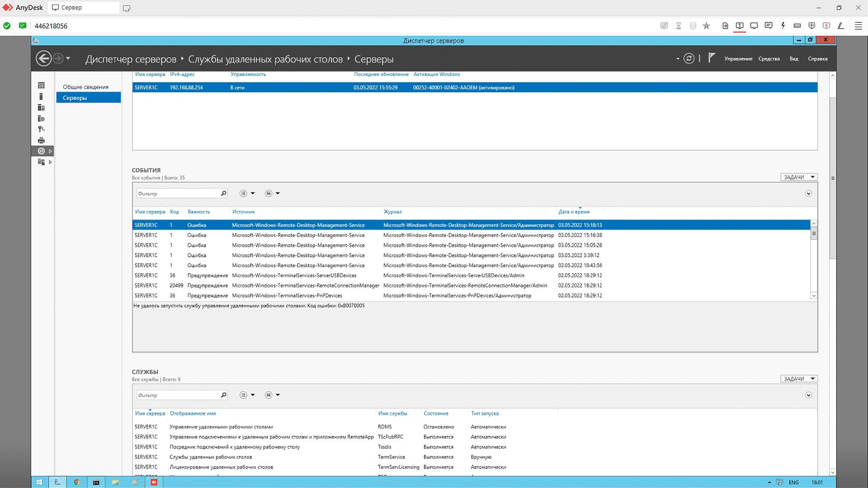The height and width of the screenshot is (488, 868).
Task: Open AnyDesk actions lightning bolt icon
Action: coord(783,26)
